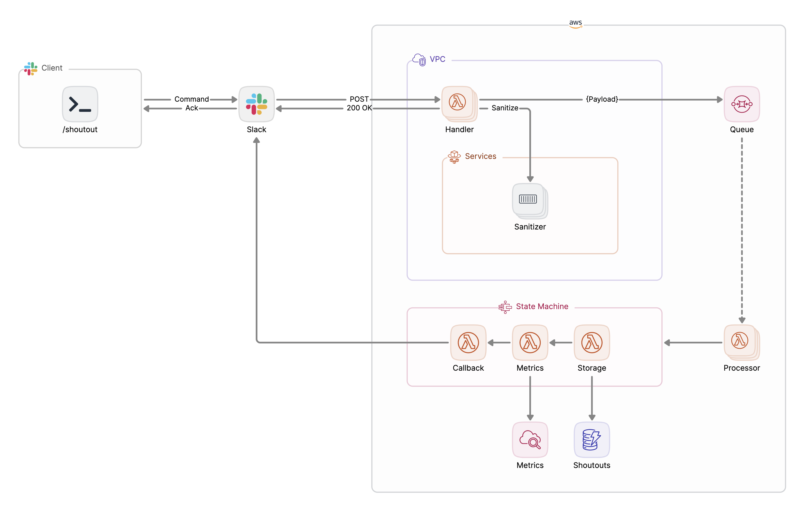Click the VPC cloud shield icon
The height and width of the screenshot is (513, 812).
(x=419, y=60)
